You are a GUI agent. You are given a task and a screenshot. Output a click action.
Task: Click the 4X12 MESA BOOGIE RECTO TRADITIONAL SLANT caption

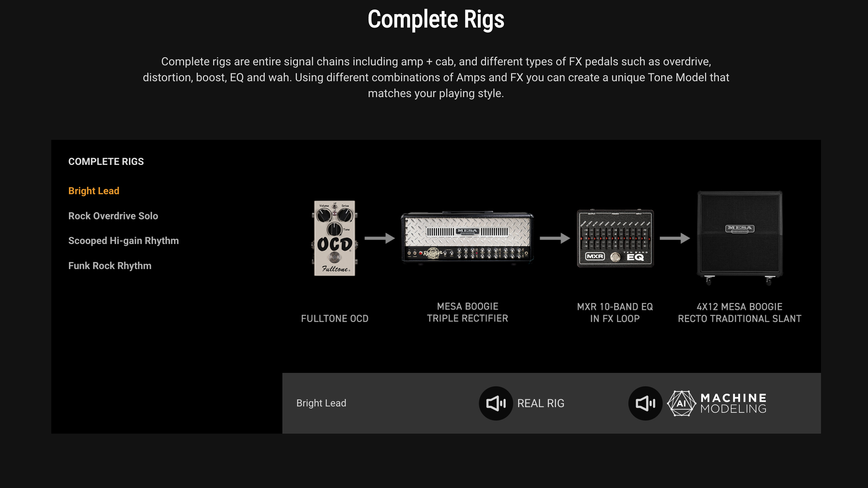coord(739,313)
